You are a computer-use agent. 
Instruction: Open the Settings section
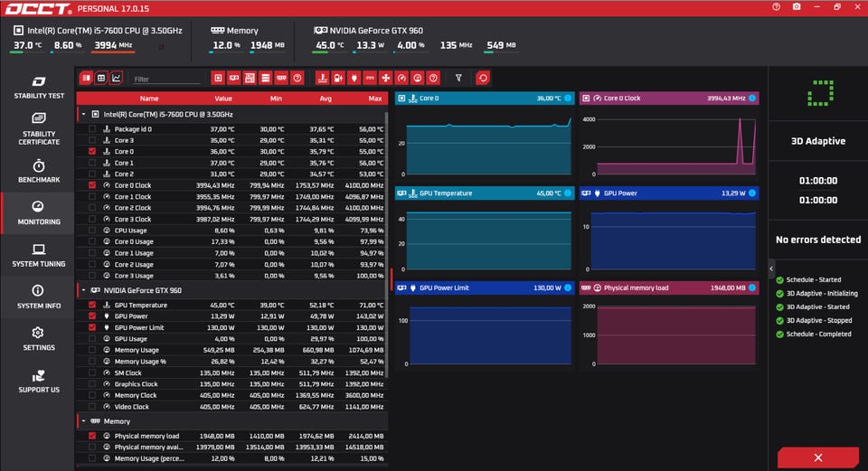[38, 339]
